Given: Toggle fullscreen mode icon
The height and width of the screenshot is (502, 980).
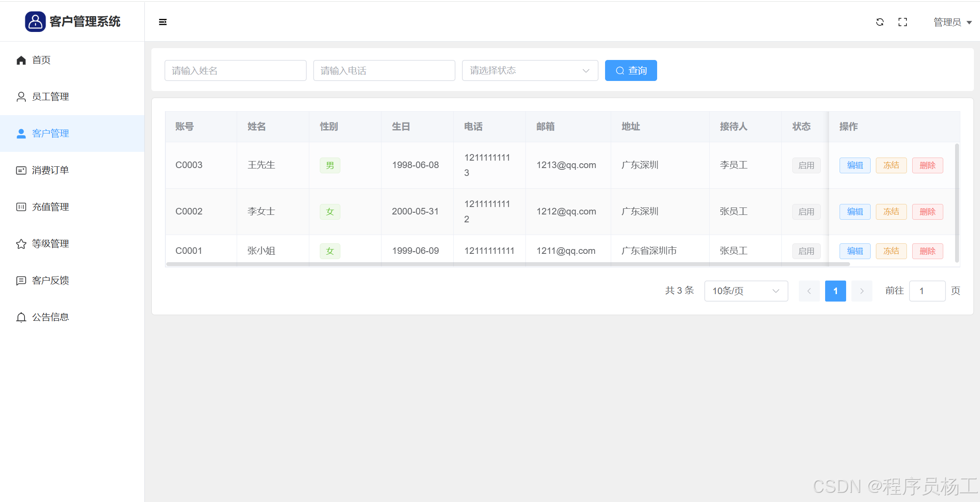Looking at the screenshot, I should (903, 22).
